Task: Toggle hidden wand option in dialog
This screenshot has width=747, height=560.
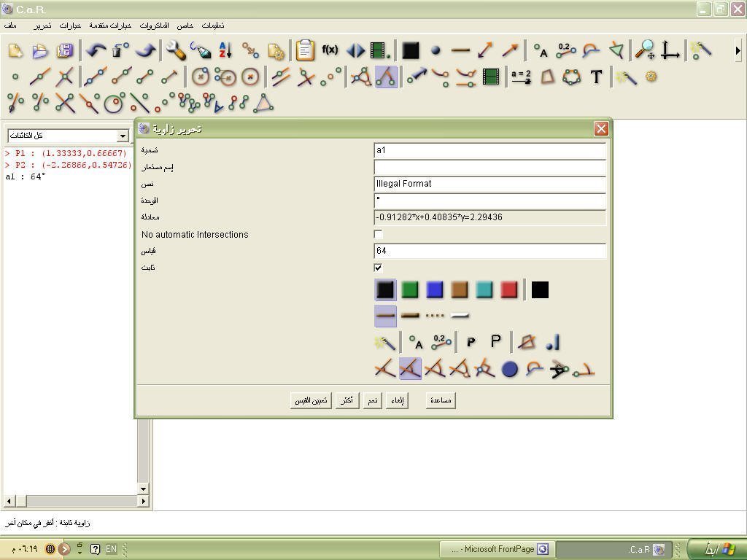Action: pos(385,342)
